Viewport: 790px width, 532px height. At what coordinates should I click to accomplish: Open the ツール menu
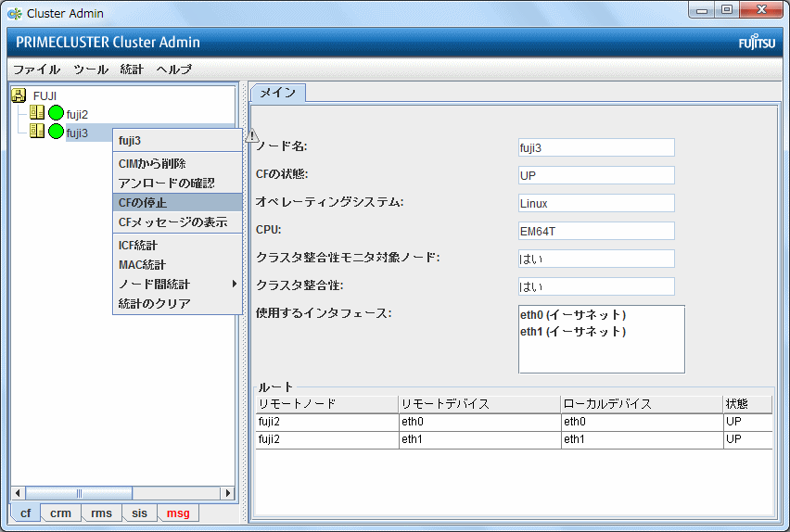point(91,69)
